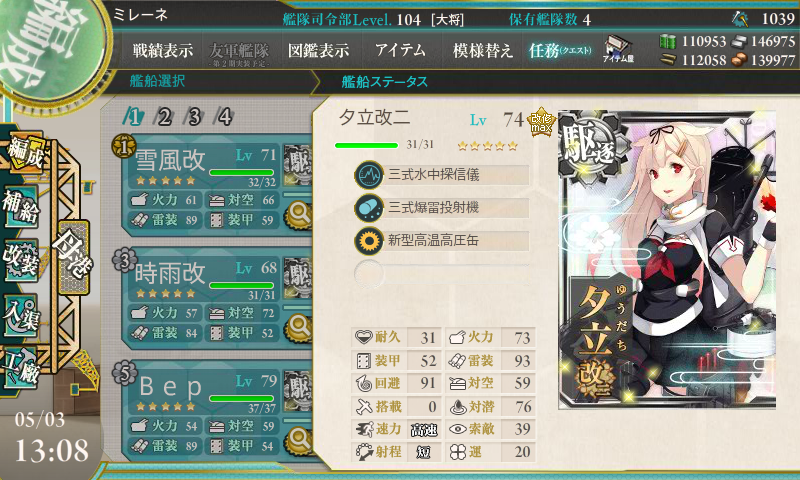Open the 入渠 docking sidebar icon
Viewport: 800px width, 480px height.
point(21,315)
